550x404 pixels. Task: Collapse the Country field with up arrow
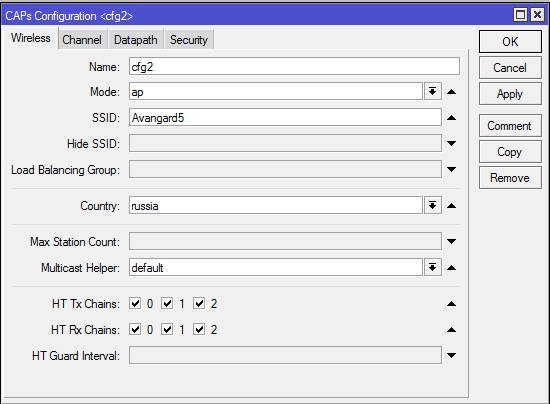pyautogui.click(x=451, y=206)
